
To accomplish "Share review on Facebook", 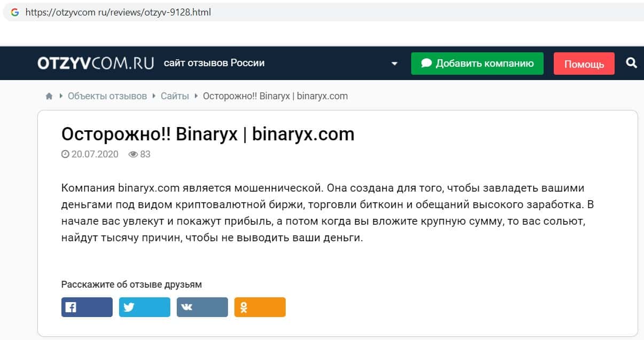I will [x=87, y=307].
